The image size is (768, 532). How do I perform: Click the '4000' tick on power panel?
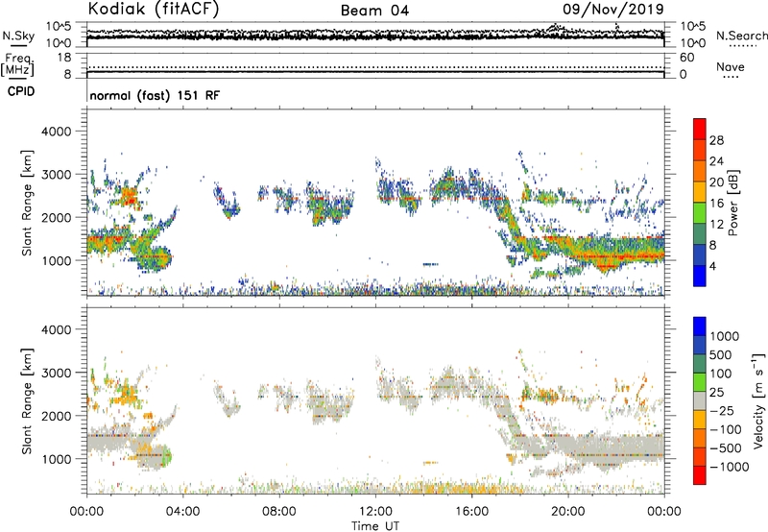[56, 132]
